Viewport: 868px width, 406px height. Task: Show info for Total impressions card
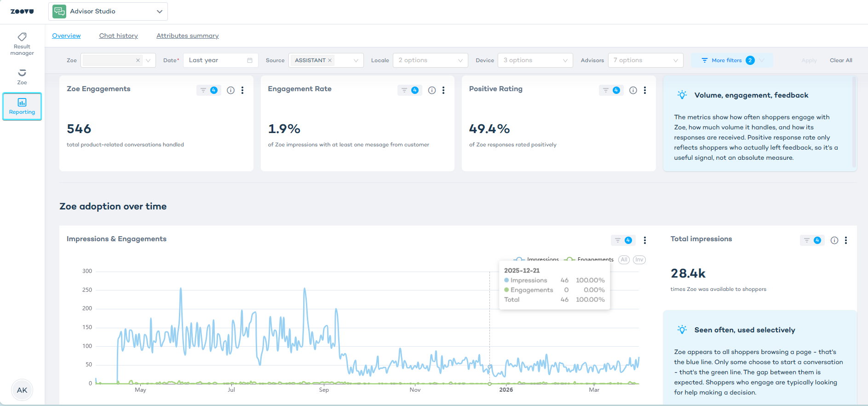[x=834, y=240]
